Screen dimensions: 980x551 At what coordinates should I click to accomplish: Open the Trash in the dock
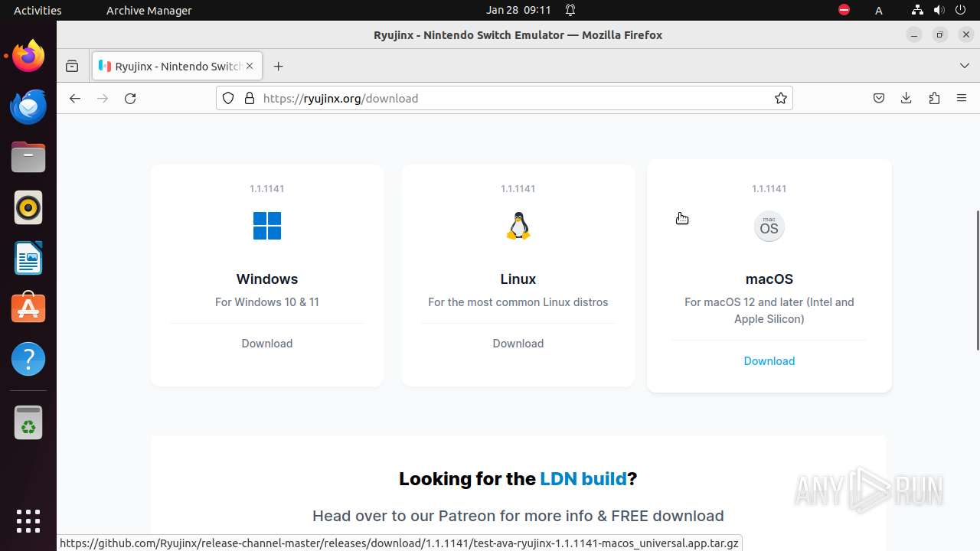(x=28, y=422)
